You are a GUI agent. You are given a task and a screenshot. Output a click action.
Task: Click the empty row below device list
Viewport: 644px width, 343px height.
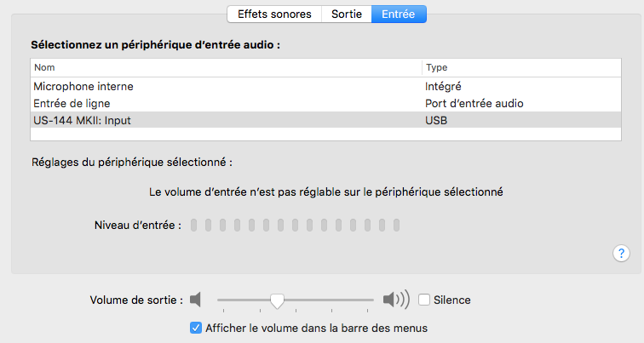point(325,134)
